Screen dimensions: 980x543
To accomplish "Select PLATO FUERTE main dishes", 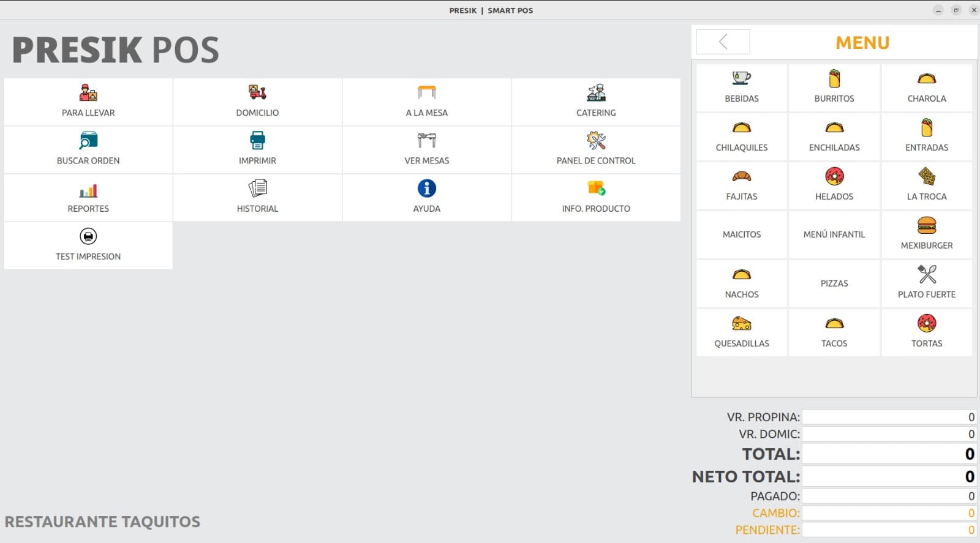I will (x=927, y=283).
